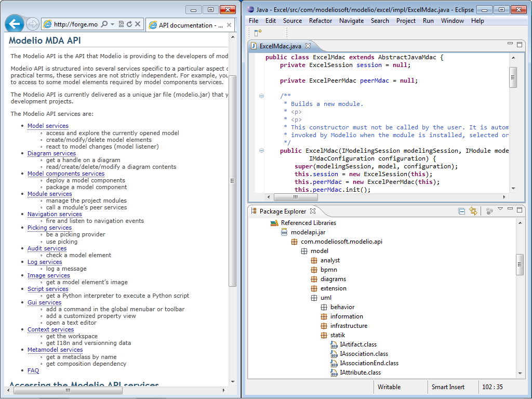Image resolution: width=532 pixels, height=399 pixels.
Task: Refresh the page in the browser
Action: pos(129,24)
